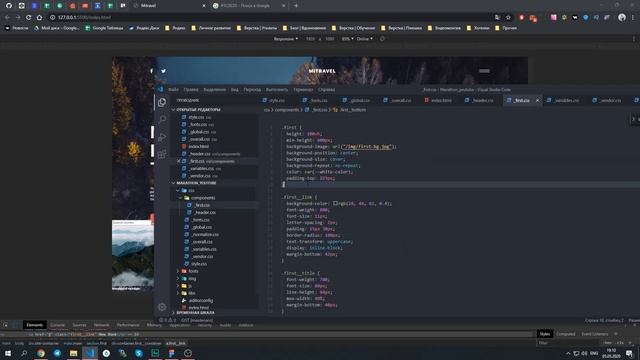Click the MITRAVEL logo on the page

coord(322,71)
